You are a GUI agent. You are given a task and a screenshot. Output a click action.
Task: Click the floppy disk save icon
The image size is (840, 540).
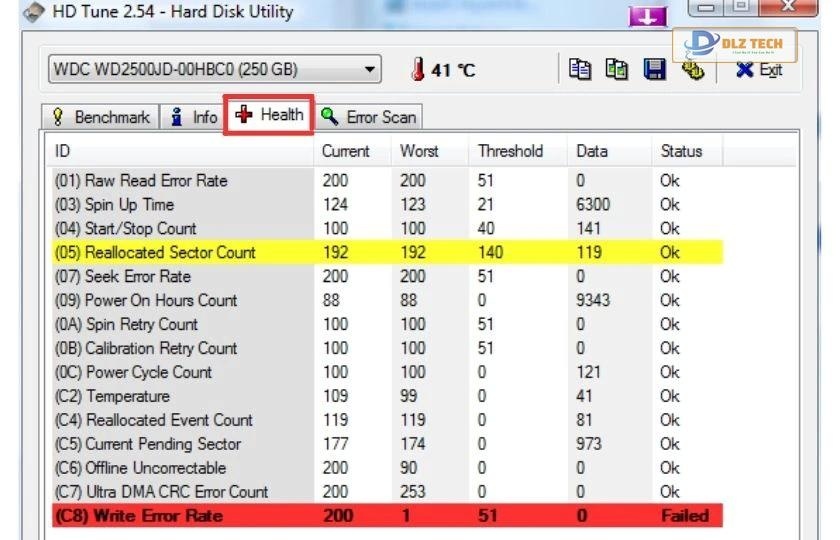coord(654,69)
